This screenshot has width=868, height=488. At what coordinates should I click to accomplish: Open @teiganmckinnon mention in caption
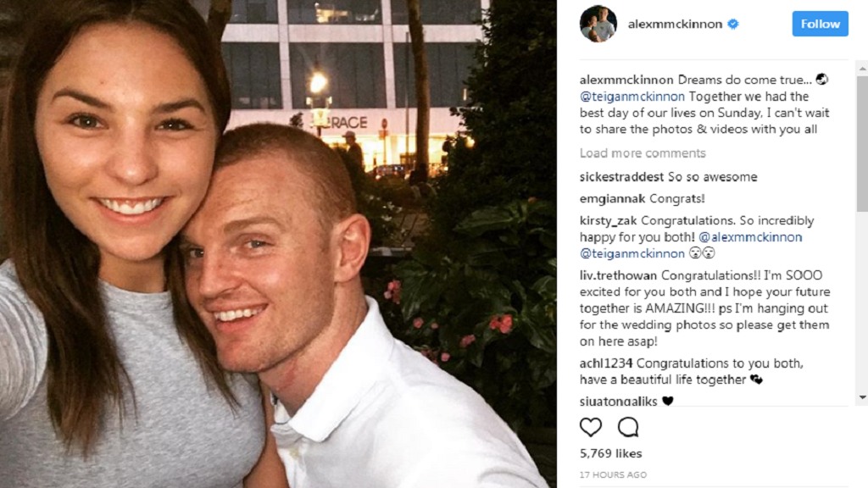click(x=632, y=97)
